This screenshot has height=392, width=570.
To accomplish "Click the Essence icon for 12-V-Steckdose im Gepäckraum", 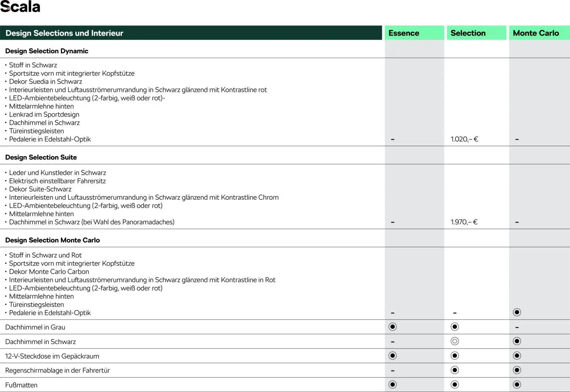I will coord(392,356).
